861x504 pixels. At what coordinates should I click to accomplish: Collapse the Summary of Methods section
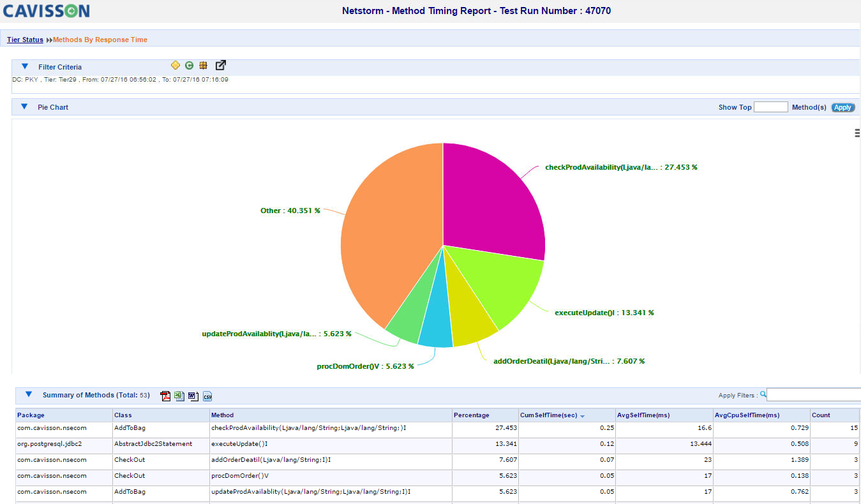(x=28, y=394)
